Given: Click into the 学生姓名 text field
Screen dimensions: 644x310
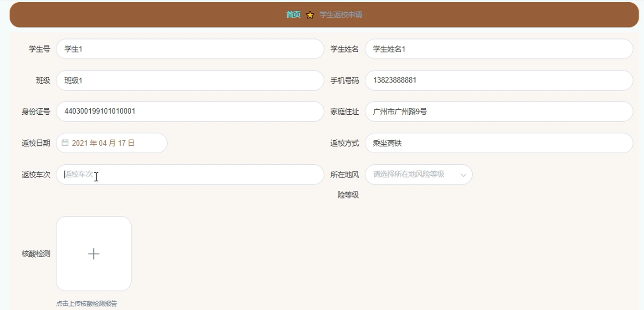Looking at the screenshot, I should click(499, 49).
